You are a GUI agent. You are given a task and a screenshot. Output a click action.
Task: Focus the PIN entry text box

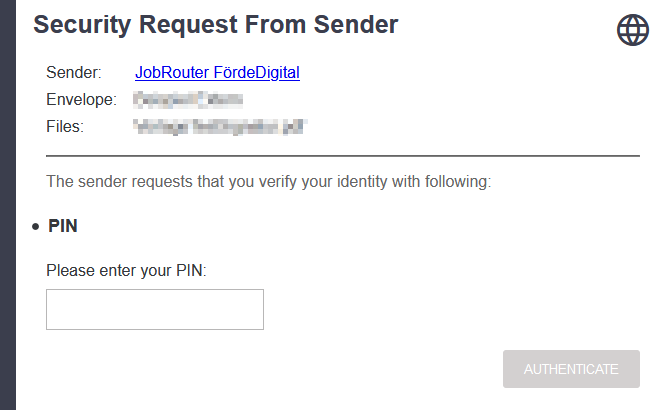[155, 310]
